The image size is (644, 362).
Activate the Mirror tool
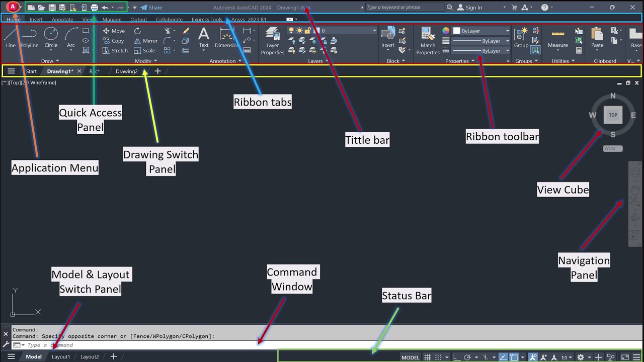[145, 41]
